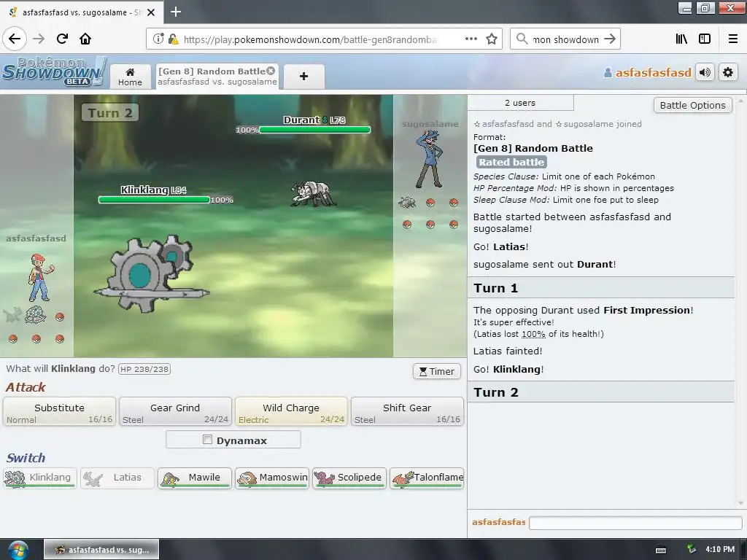The width and height of the screenshot is (747, 560).
Task: Open the 2 users list tab
Action: click(520, 103)
